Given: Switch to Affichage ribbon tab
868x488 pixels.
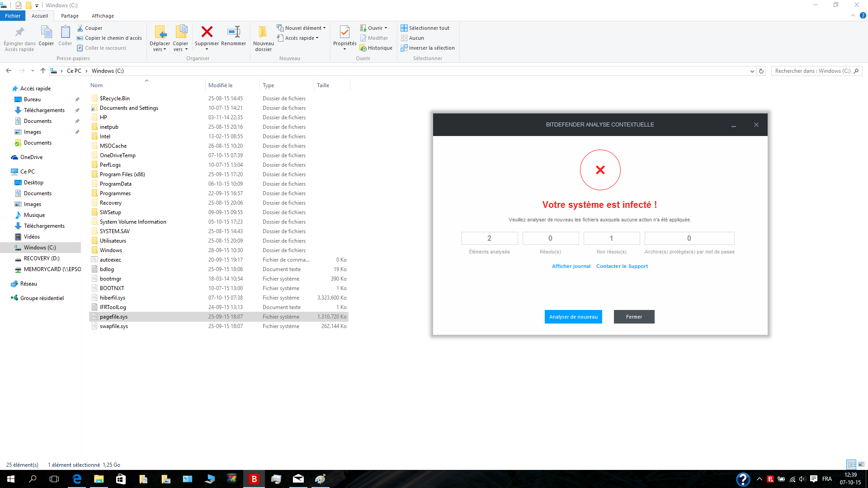Looking at the screenshot, I should (x=103, y=16).
